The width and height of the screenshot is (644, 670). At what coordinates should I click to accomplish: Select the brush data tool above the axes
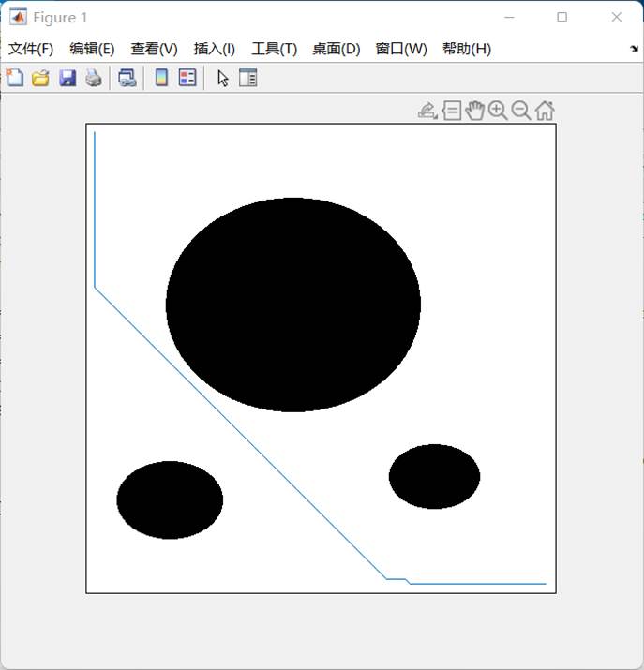tap(427, 111)
